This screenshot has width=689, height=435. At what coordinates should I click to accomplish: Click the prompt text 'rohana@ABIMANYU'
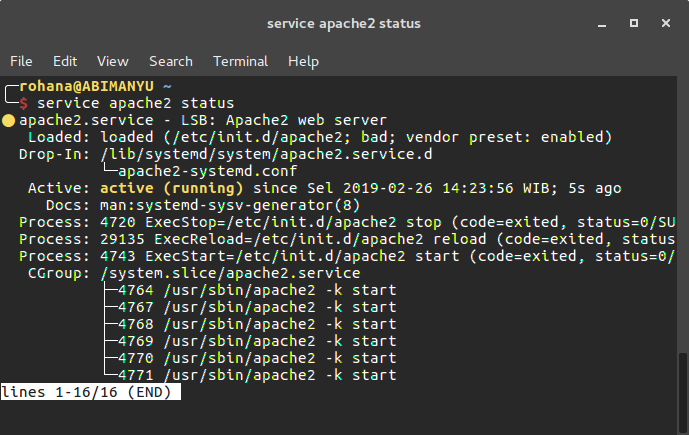pos(86,86)
